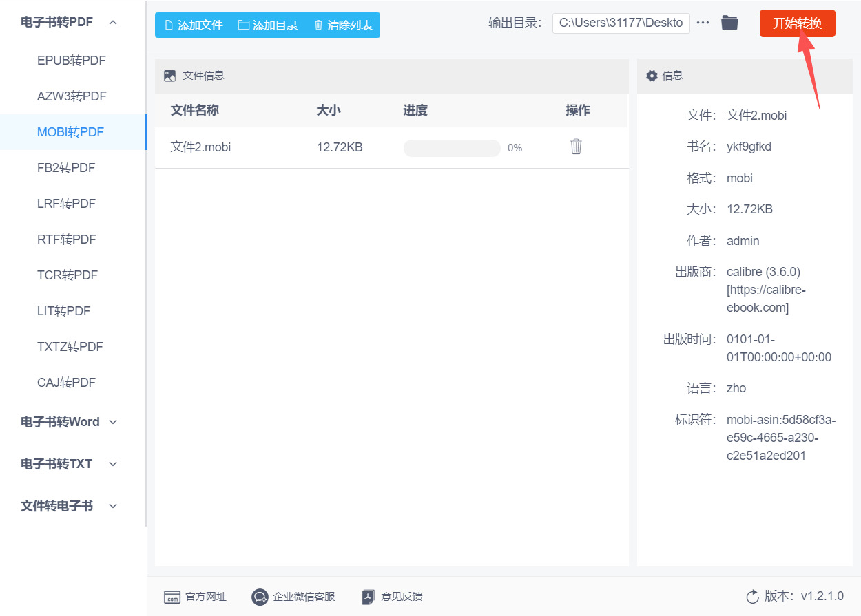Select CAJ转PDF in sidebar
This screenshot has width=861, height=616.
[x=72, y=383]
